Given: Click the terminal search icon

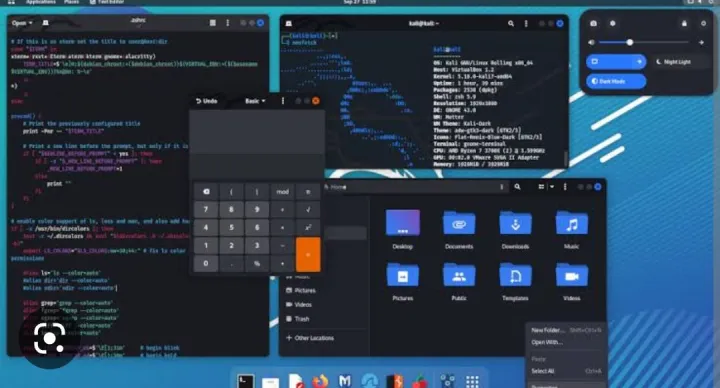Looking at the screenshot, I should [511, 23].
